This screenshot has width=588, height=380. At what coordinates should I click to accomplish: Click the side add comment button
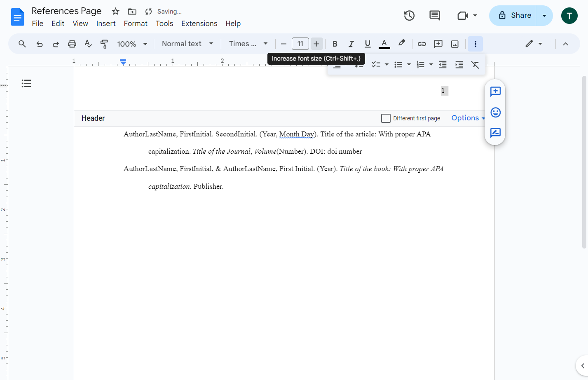pyautogui.click(x=495, y=91)
